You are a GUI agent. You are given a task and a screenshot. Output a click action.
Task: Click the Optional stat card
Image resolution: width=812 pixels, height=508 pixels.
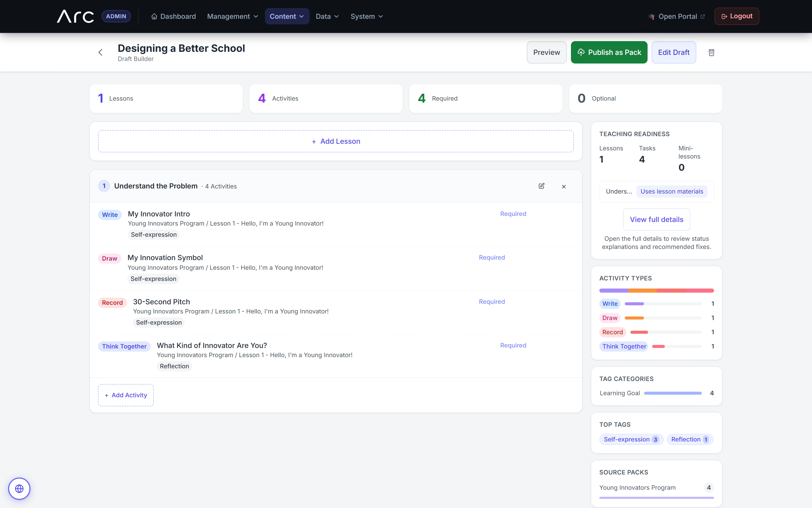pyautogui.click(x=646, y=99)
